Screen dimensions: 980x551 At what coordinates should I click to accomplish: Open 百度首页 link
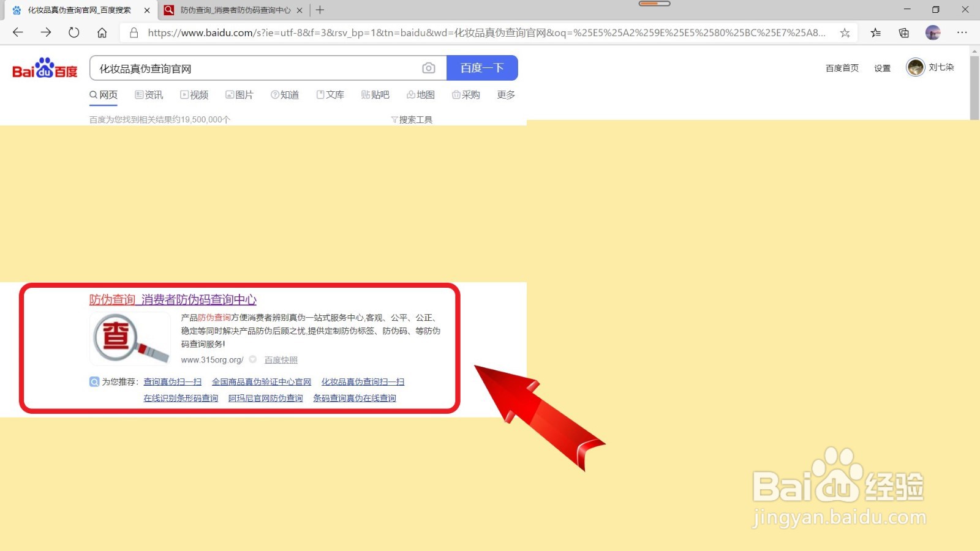[842, 68]
